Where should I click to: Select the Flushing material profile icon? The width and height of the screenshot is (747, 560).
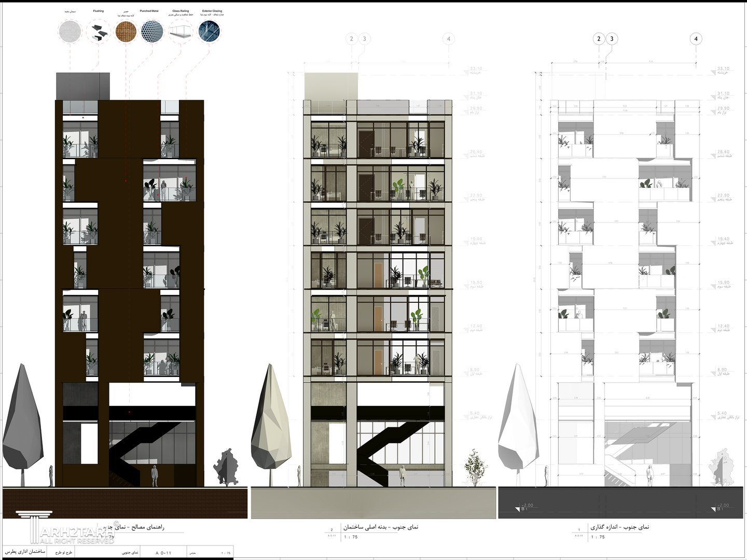pos(98,31)
